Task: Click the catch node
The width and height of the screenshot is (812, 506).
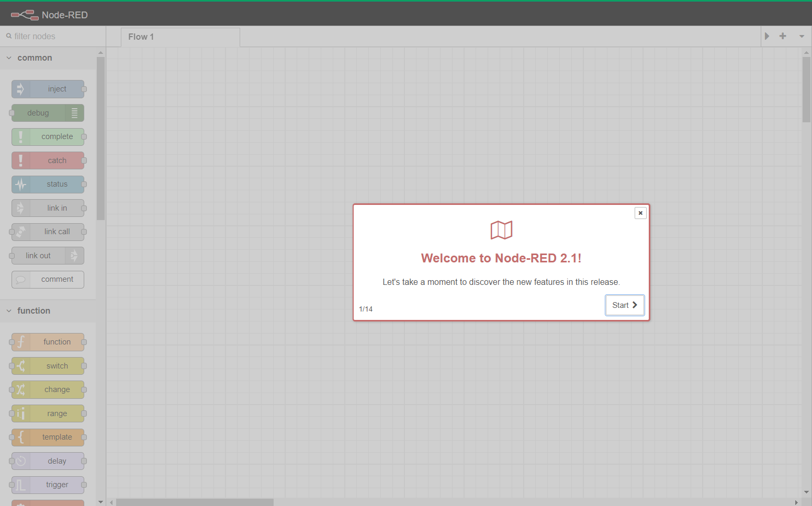Action: coord(48,160)
